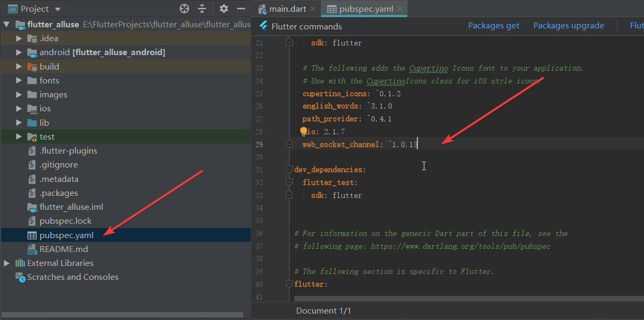Image resolution: width=644 pixels, height=320 pixels.
Task: Select pubspec.yaml in project tree
Action: (66, 235)
